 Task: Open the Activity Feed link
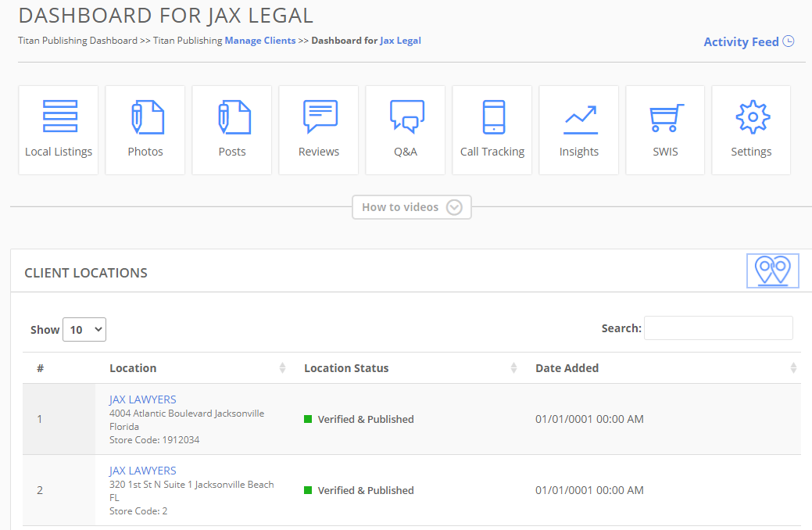tap(741, 42)
